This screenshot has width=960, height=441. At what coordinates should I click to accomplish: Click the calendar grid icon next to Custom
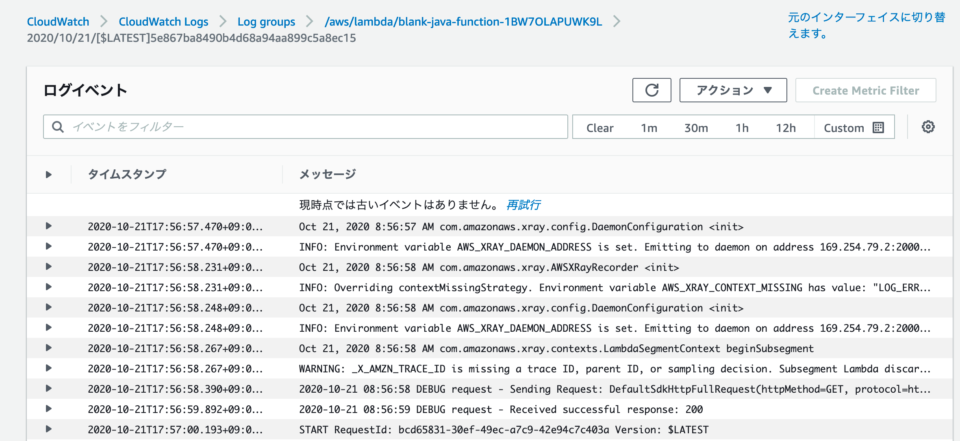tap(878, 128)
